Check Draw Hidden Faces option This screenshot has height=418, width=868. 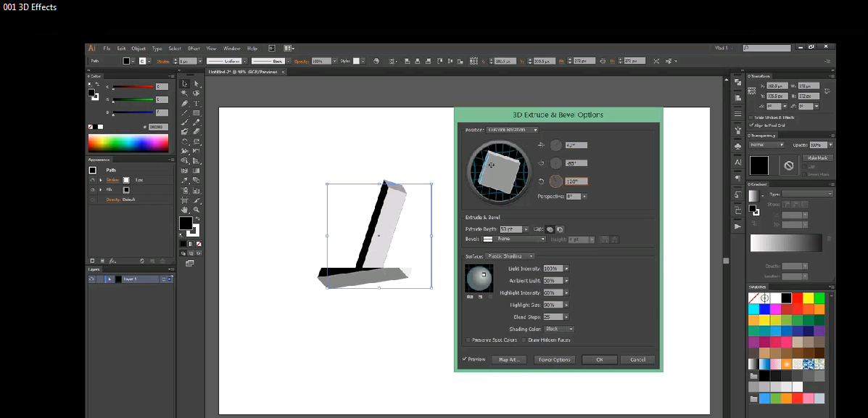point(524,340)
